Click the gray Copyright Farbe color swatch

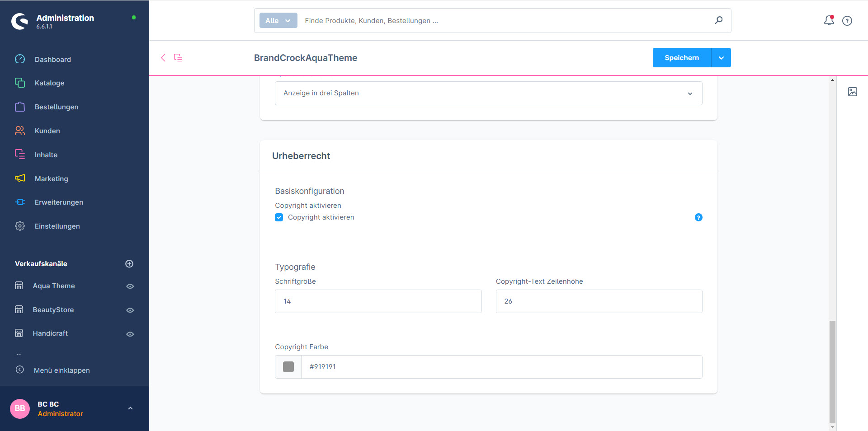tap(288, 367)
